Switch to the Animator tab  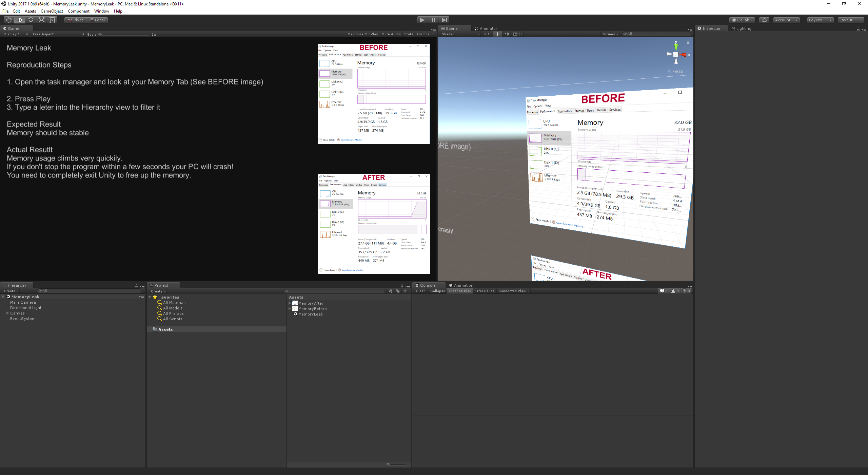click(488, 28)
